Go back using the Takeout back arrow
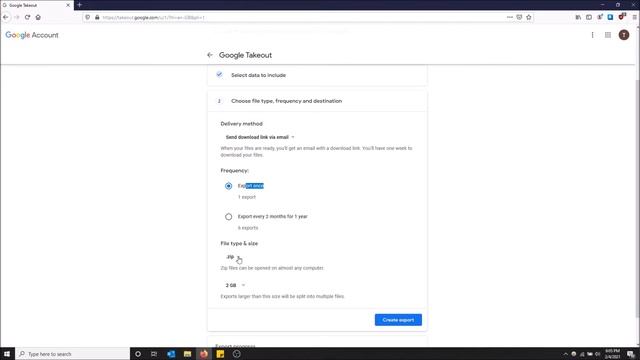Image resolution: width=640 pixels, height=360 pixels. 210,55
